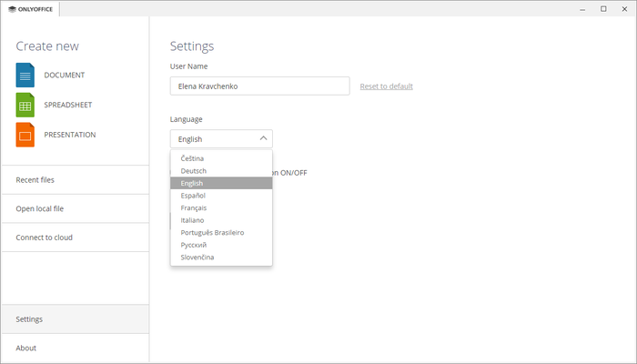This screenshot has width=637, height=364.
Task: Click the orange Presentation icon
Action: click(25, 135)
